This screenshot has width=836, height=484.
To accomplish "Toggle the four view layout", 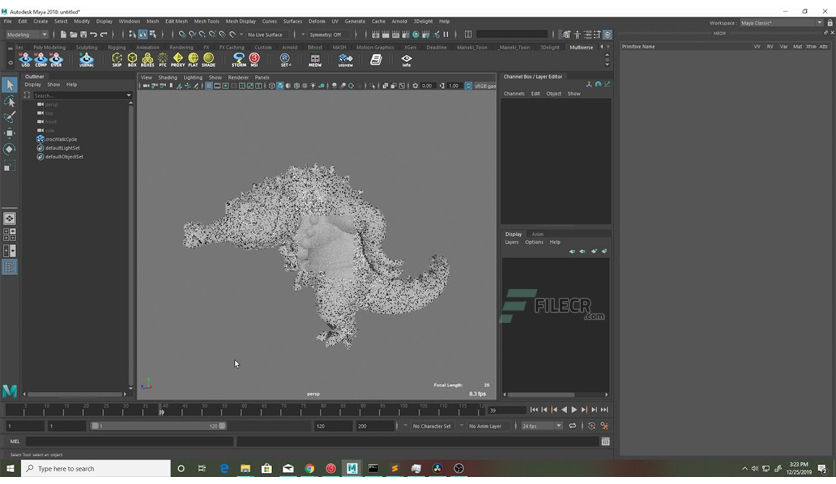I will click(x=10, y=235).
